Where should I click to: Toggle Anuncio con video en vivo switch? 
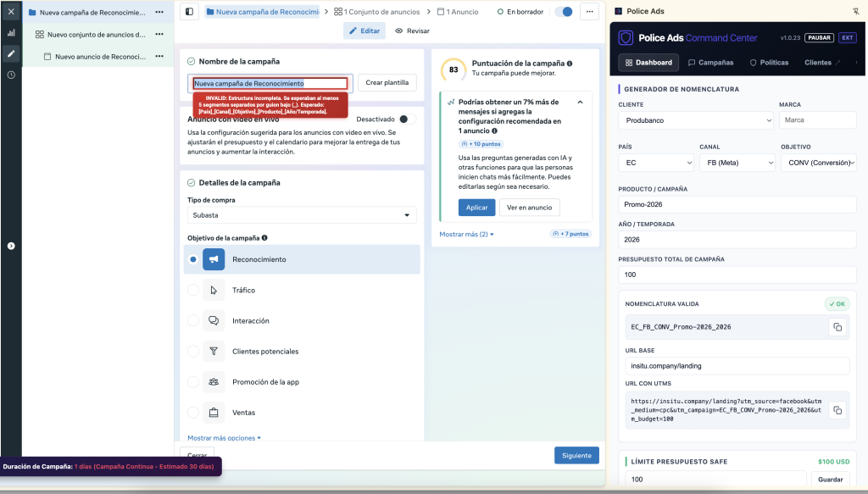[408, 119]
